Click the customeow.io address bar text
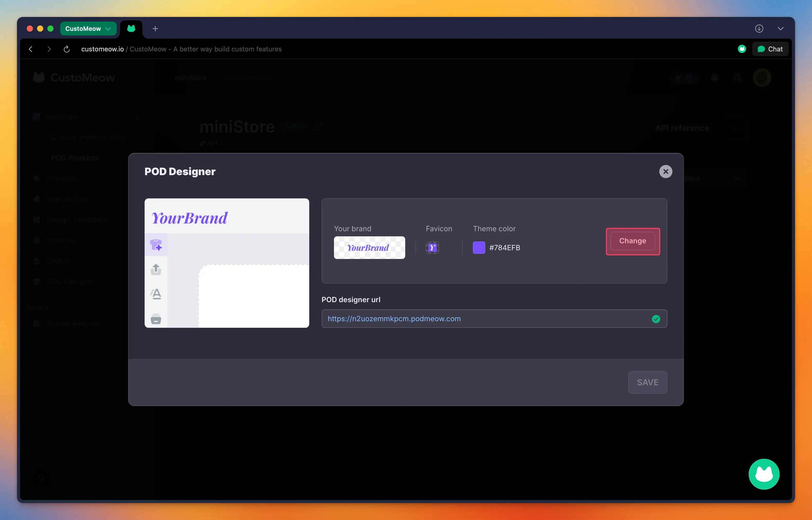Image resolution: width=812 pixels, height=520 pixels. 102,49
